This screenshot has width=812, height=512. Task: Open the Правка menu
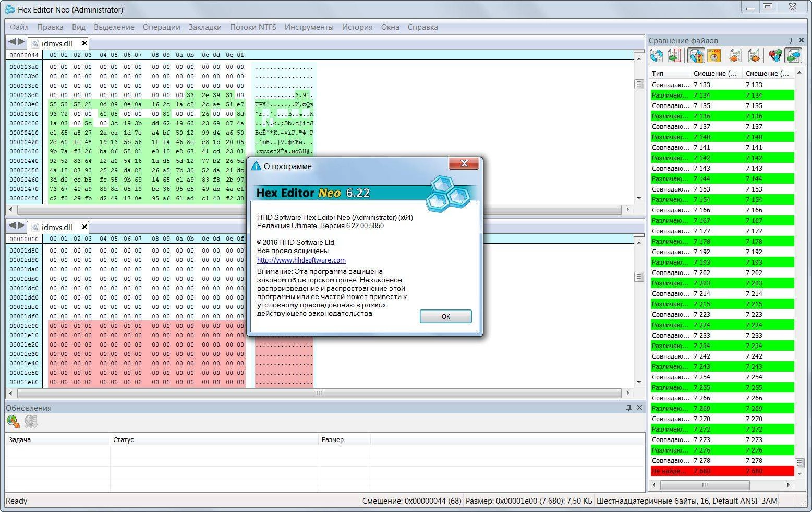(x=50, y=27)
